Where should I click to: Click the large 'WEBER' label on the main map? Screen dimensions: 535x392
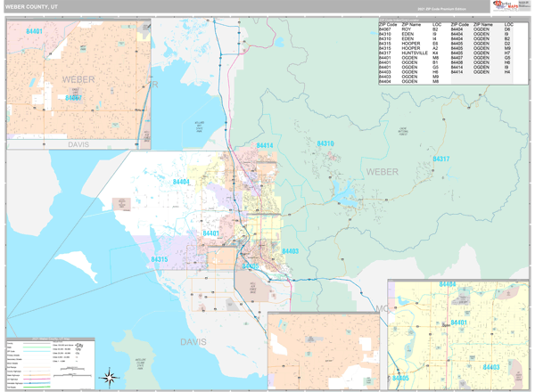[383, 172]
